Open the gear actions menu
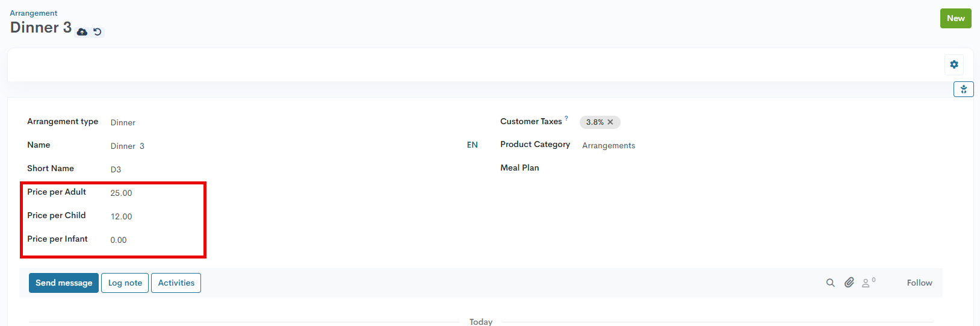Image resolution: width=980 pixels, height=326 pixels. point(954,64)
